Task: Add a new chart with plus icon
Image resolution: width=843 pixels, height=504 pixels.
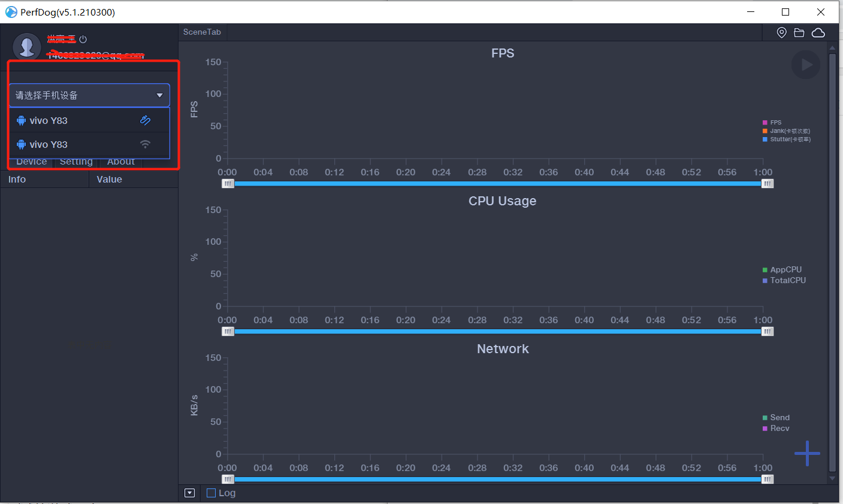Action: [x=807, y=453]
